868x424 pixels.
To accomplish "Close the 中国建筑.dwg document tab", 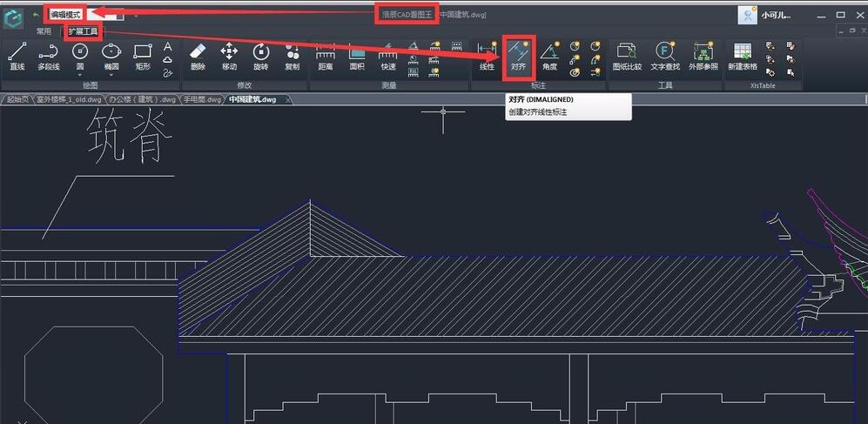I will coord(288,99).
